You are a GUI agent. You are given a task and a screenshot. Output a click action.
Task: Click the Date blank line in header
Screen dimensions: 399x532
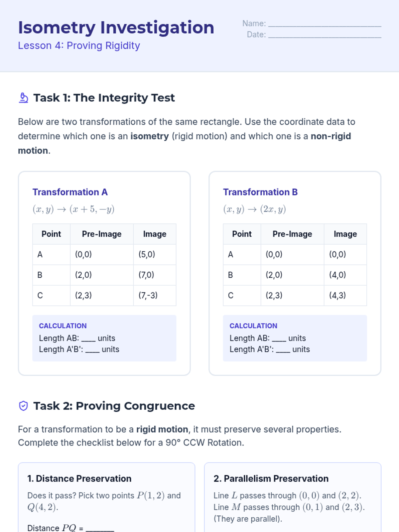(x=325, y=35)
